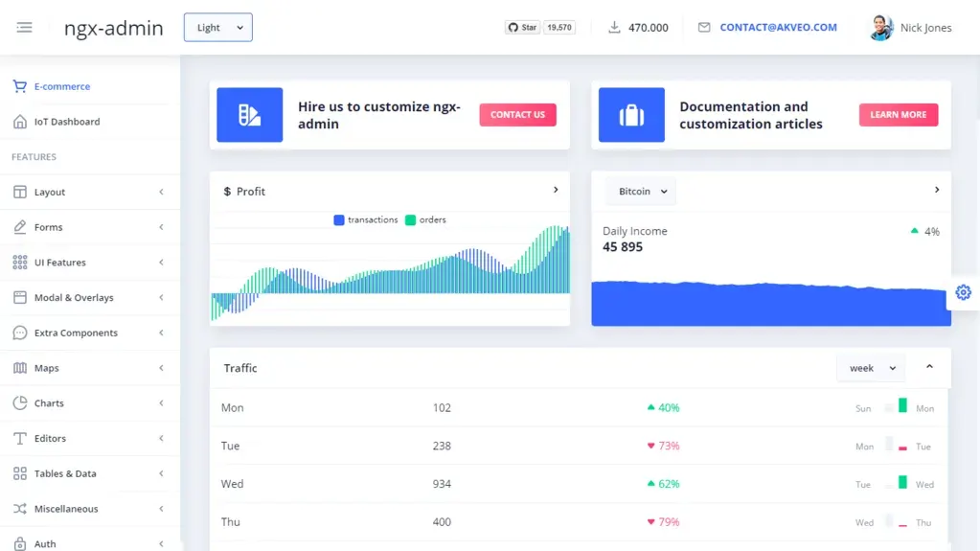
Task: Click the Miscellaneous shuffle icon
Action: 20,509
